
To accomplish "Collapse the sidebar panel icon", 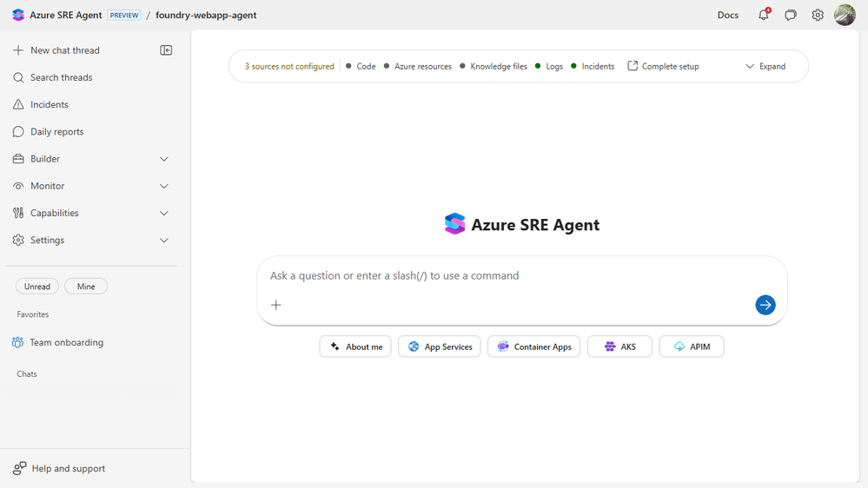I will [166, 50].
